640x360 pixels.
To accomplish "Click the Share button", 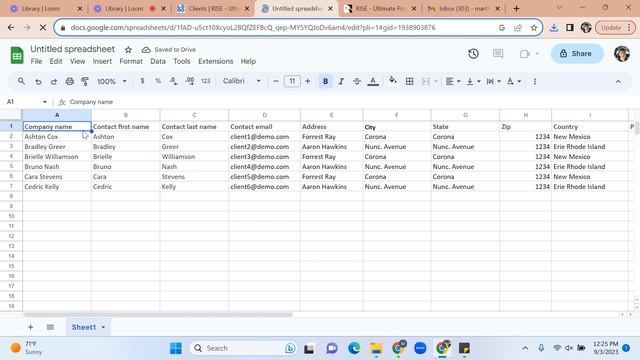I will coord(577,53).
